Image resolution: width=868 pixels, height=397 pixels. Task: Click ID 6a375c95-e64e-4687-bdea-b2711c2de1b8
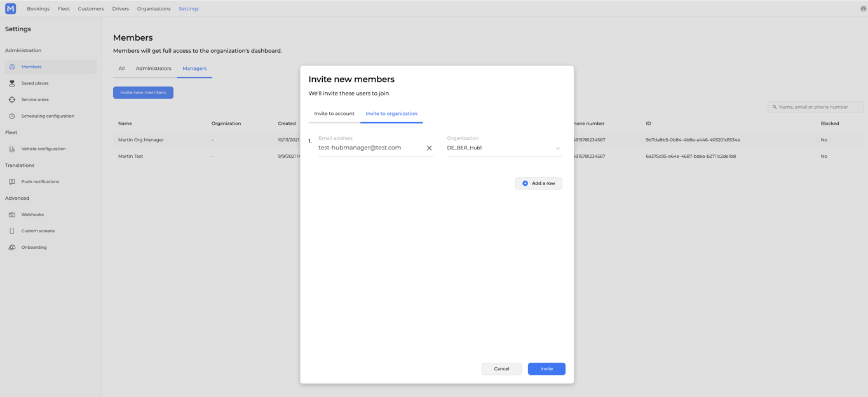(x=691, y=157)
